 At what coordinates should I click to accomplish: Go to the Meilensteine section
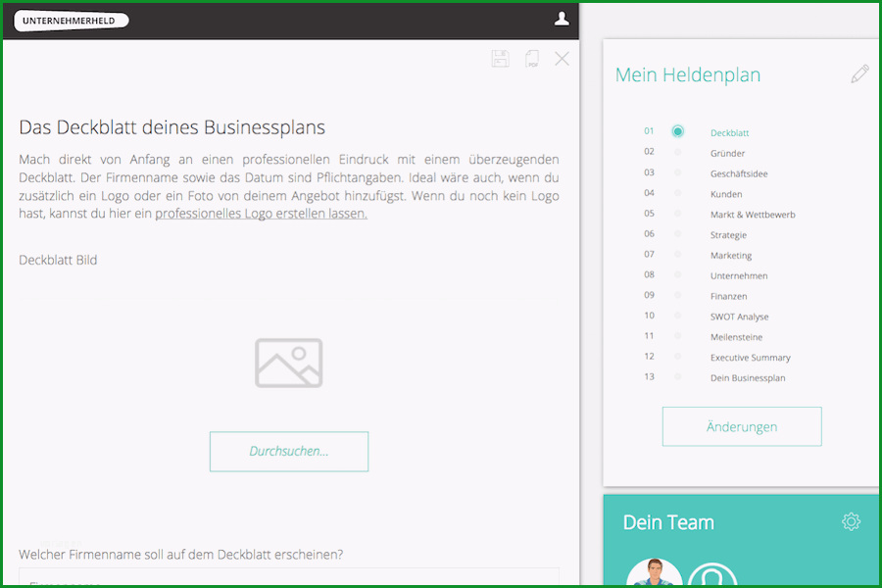pyautogui.click(x=736, y=337)
